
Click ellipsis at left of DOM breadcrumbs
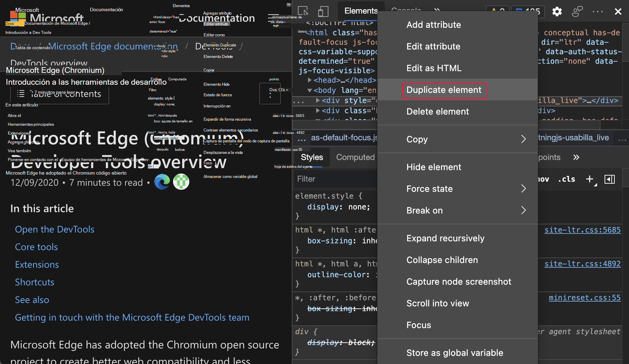click(301, 139)
